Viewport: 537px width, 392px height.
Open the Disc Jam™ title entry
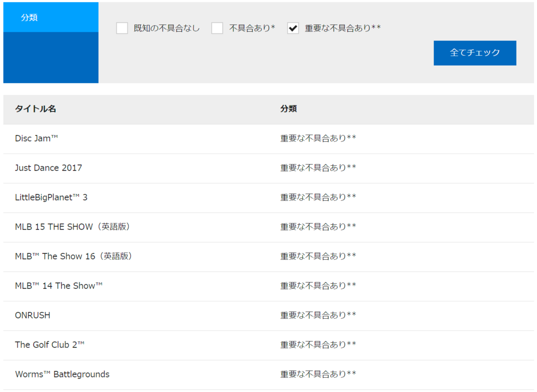point(37,138)
